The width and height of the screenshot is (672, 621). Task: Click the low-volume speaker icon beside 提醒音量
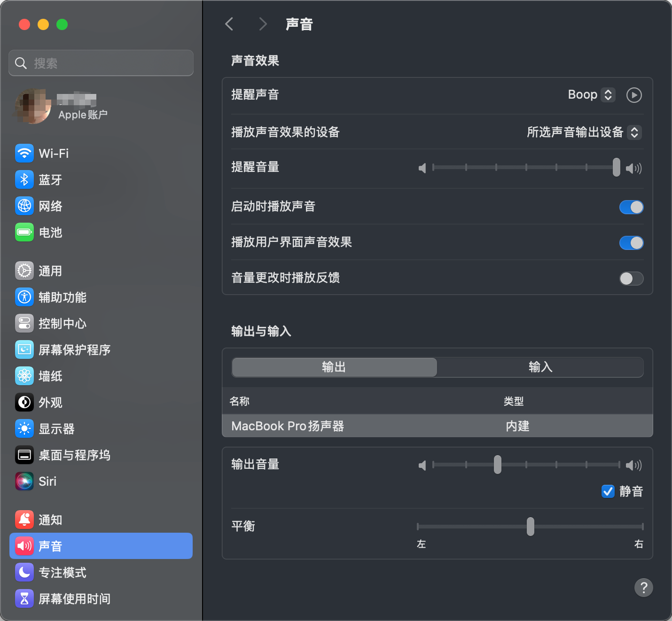422,168
